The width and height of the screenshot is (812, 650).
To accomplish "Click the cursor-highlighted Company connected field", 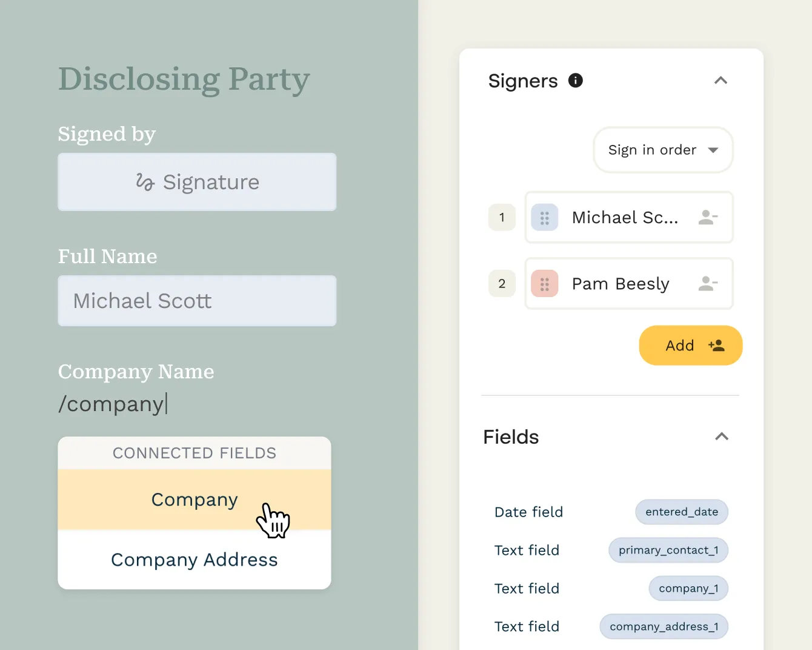I will [194, 499].
